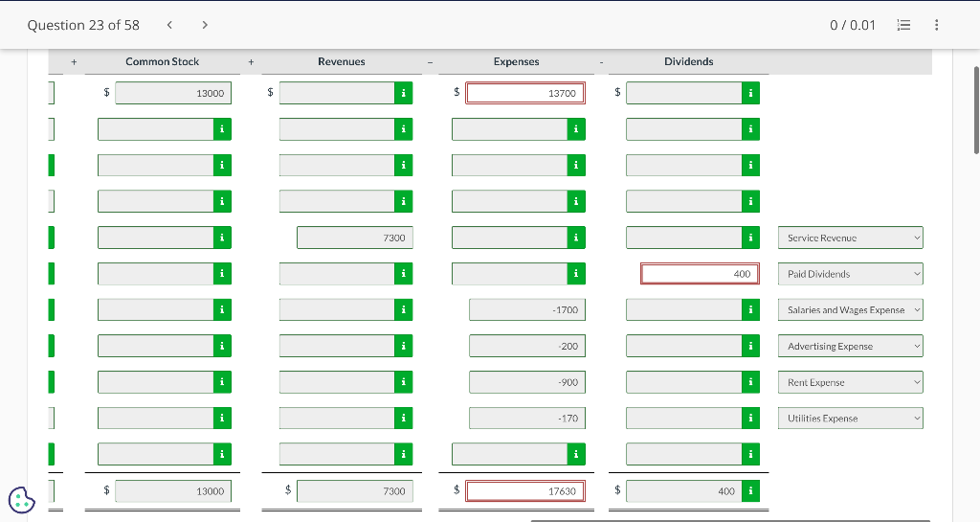Screen dimensions: 980x522
Task: Click the Expenses field showing 13700
Action: pos(525,93)
